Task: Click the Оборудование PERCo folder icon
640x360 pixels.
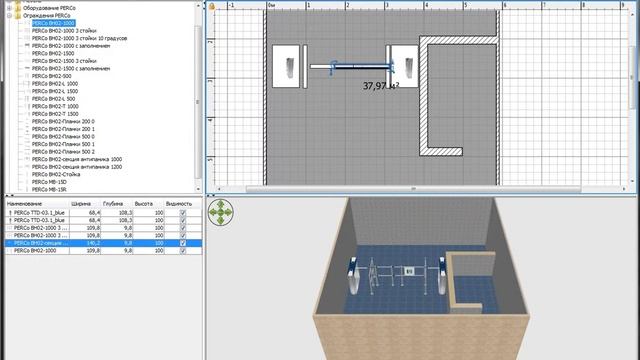Action: [18, 8]
